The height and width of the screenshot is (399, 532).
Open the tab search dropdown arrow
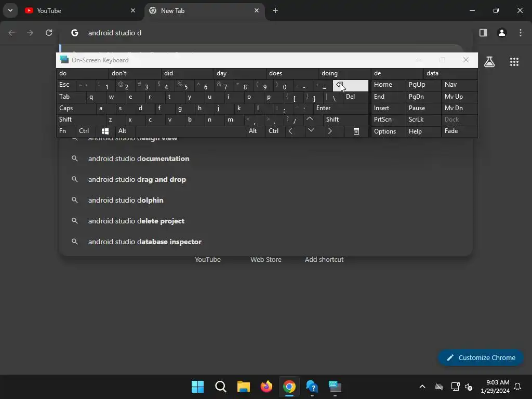click(x=10, y=10)
